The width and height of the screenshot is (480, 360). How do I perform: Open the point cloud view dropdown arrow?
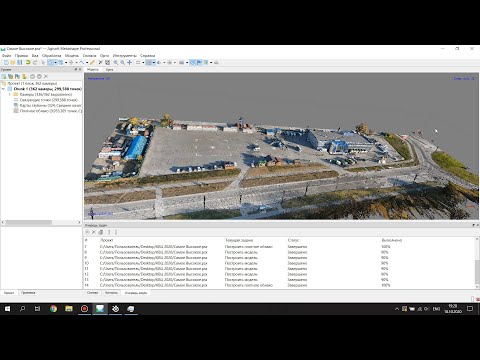(143, 62)
